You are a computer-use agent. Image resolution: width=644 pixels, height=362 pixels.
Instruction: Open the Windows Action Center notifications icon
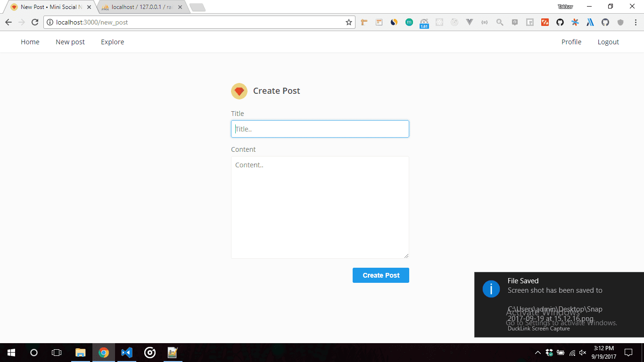pyautogui.click(x=628, y=353)
